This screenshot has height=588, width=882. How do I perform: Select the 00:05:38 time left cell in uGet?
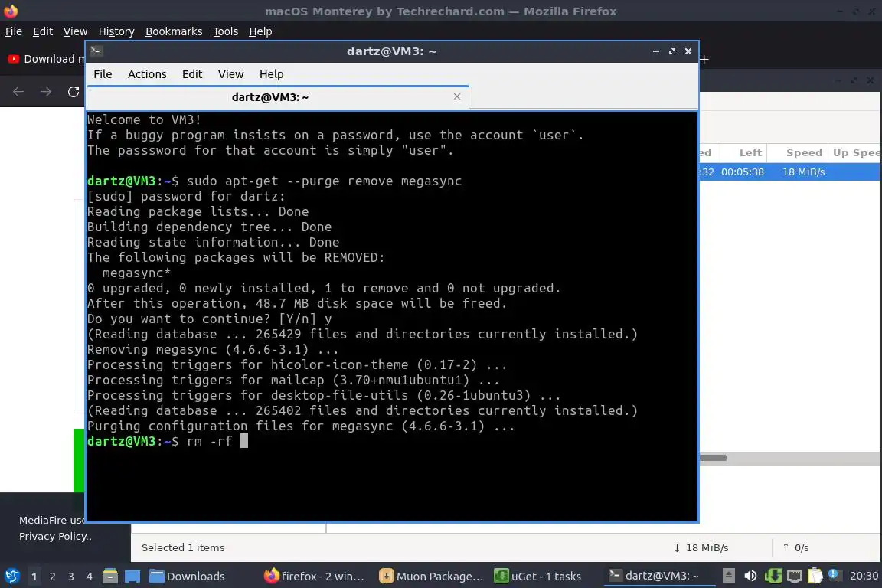tap(743, 172)
